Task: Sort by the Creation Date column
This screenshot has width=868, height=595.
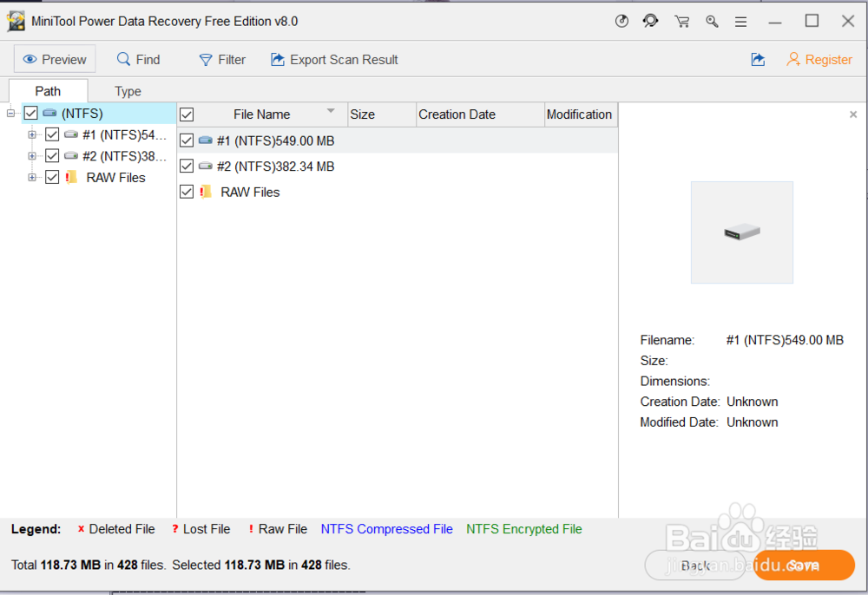Action: click(480, 114)
